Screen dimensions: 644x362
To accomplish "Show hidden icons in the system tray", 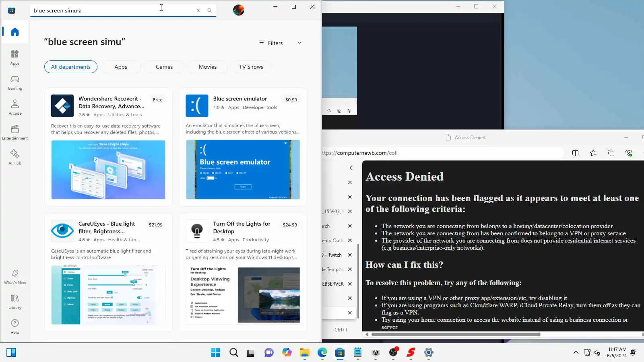I will click(x=576, y=353).
